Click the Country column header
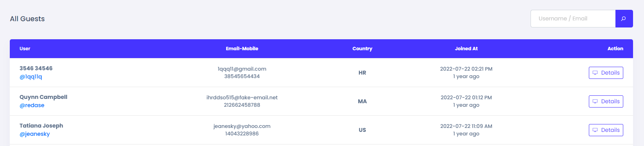Screen dimensions: 644x146 tap(362, 49)
